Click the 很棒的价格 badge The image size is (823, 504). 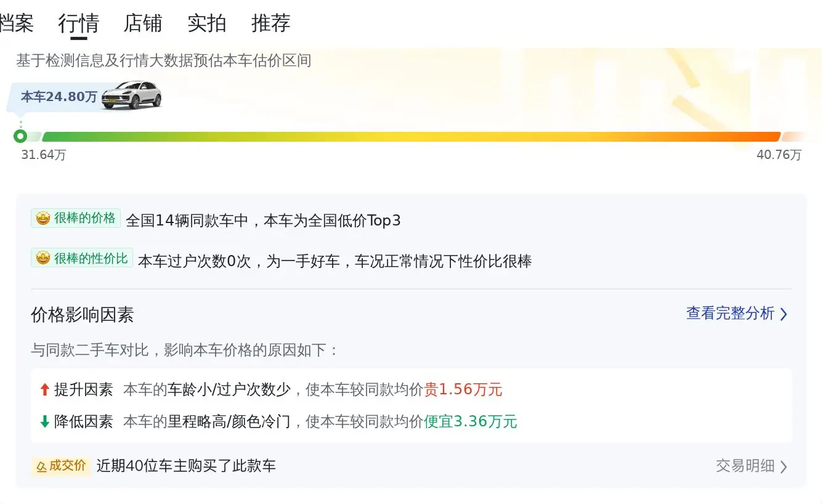coord(76,218)
